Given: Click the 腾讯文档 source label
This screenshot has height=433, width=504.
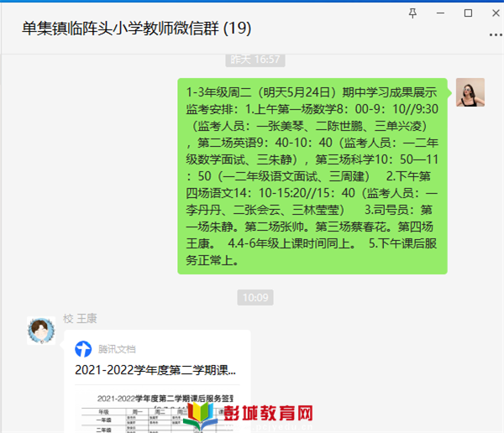Looking at the screenshot, I should click(x=117, y=349).
